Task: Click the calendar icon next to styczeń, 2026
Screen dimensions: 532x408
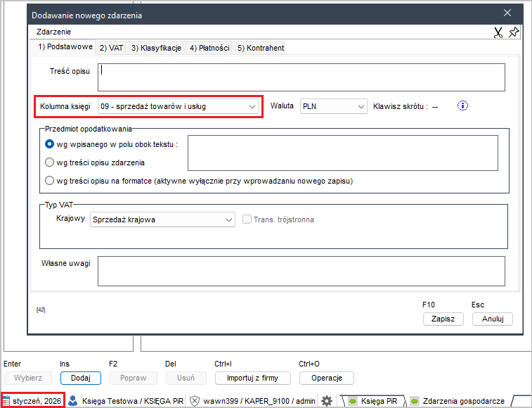Action: tap(6, 400)
